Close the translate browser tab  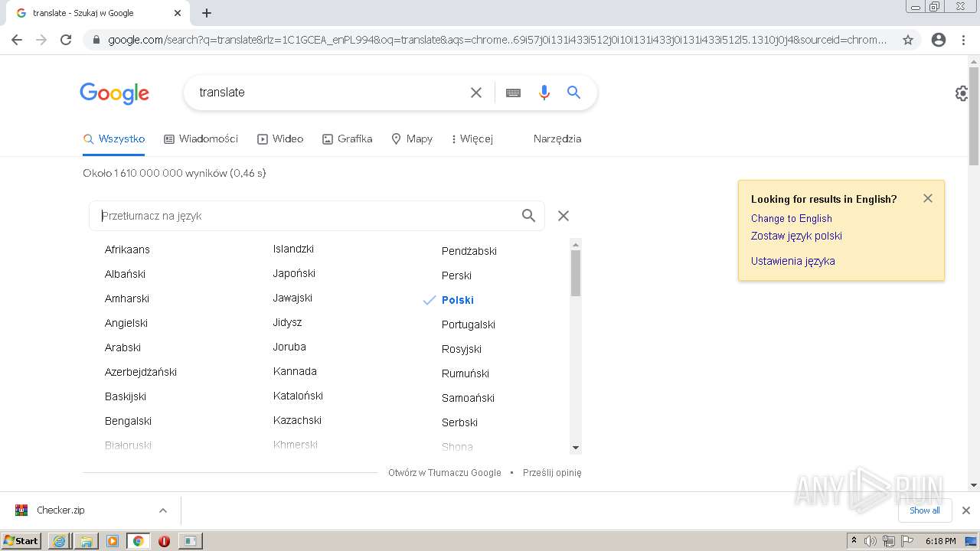(178, 13)
